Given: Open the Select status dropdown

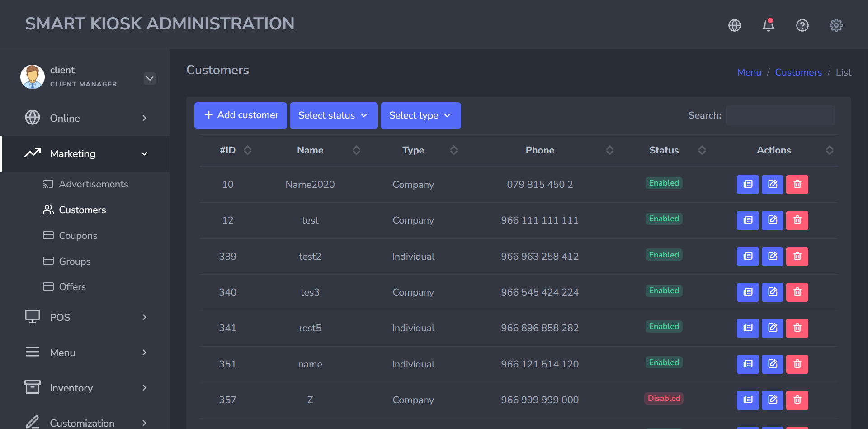Looking at the screenshot, I should (334, 115).
